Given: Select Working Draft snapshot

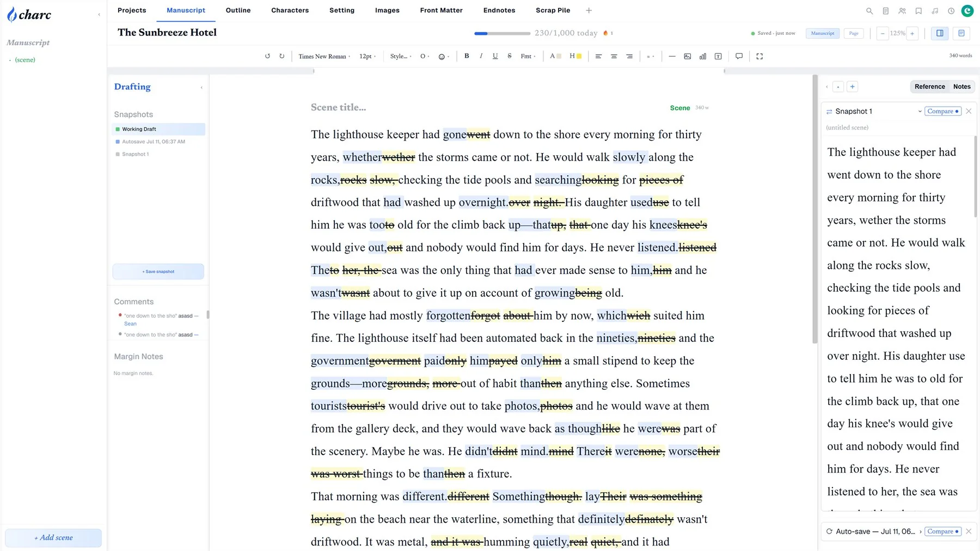Looking at the screenshot, I should [x=158, y=129].
